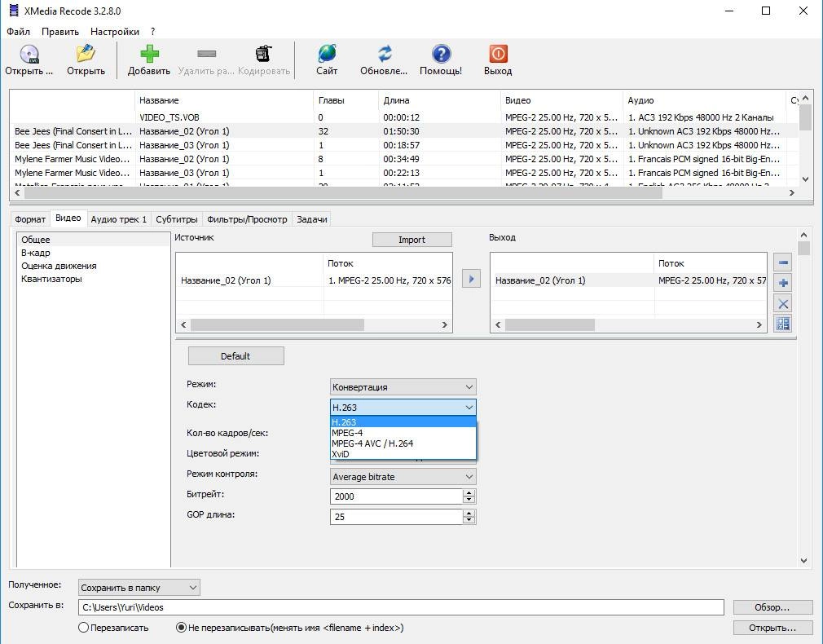Open the Average bitrate dropdown
Image resolution: width=823 pixels, height=644 pixels.
click(x=403, y=477)
